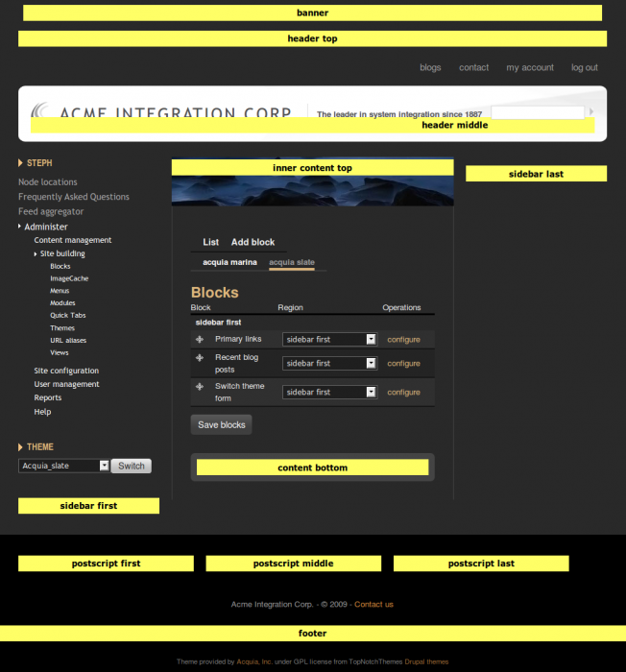Open Modules under Site building

click(62, 303)
